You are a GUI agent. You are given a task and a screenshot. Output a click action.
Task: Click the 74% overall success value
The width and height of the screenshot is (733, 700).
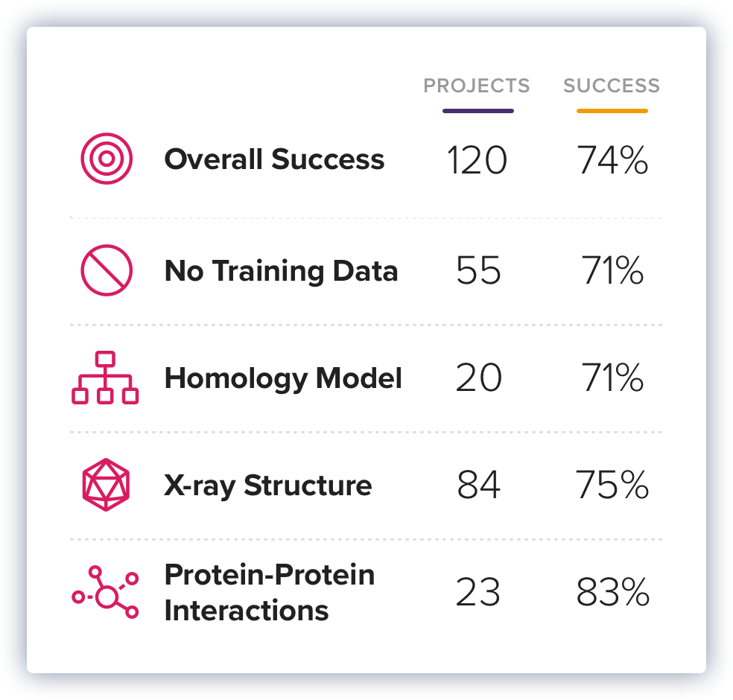tap(612, 160)
